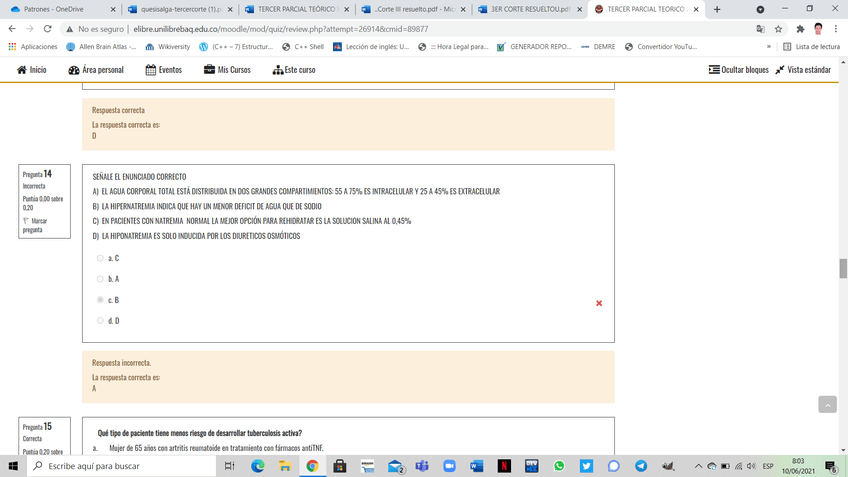The image size is (848, 477).
Task: Open Telegram from taskbar
Action: [641, 466]
